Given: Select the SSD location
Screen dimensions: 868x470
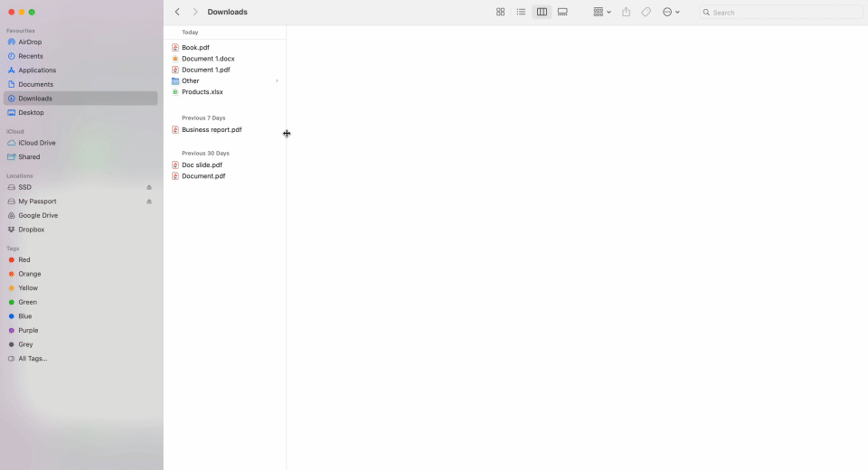Looking at the screenshot, I should click(72, 187).
